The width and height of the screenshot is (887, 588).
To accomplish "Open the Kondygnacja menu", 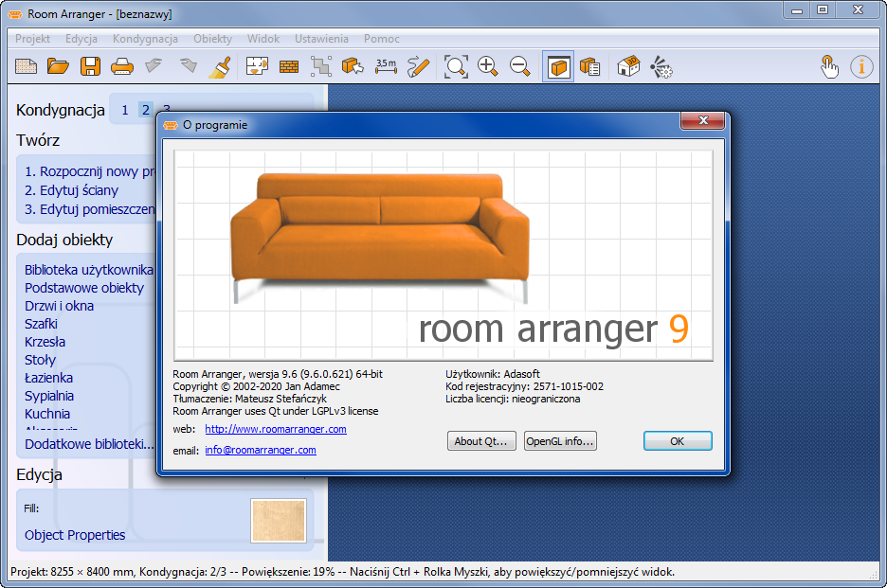I will pos(145,39).
